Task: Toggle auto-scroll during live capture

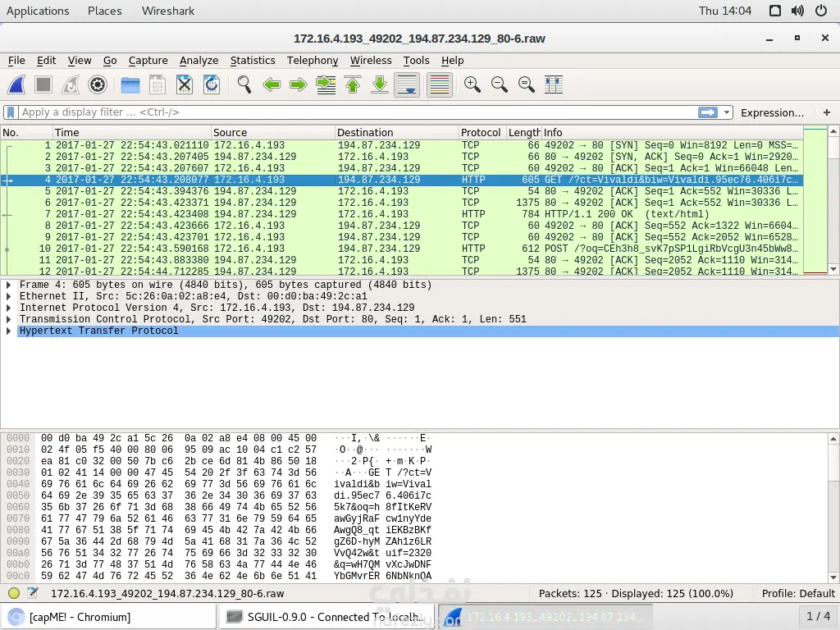Action: pyautogui.click(x=407, y=84)
